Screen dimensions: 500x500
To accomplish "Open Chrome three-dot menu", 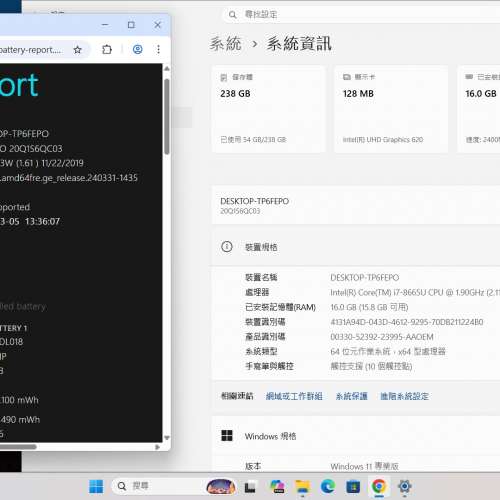I will click(x=158, y=50).
